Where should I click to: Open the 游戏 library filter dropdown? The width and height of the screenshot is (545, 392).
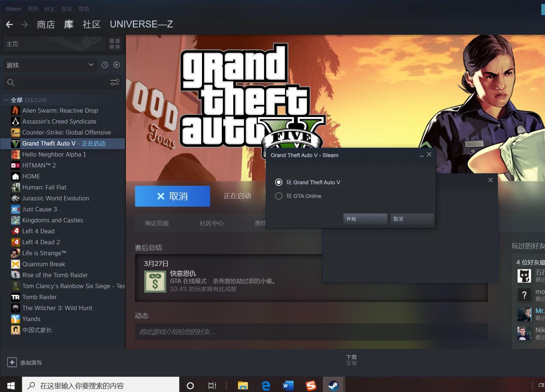pos(50,65)
